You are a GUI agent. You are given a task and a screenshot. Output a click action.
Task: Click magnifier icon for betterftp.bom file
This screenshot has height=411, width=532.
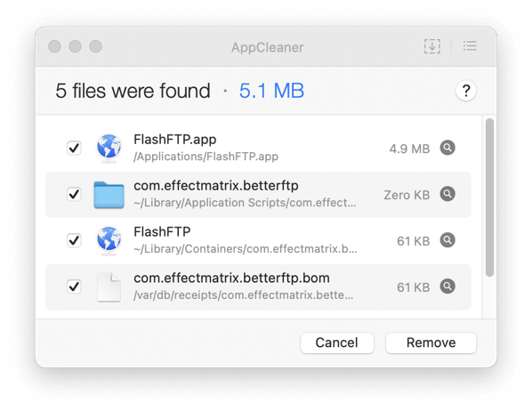tap(447, 286)
